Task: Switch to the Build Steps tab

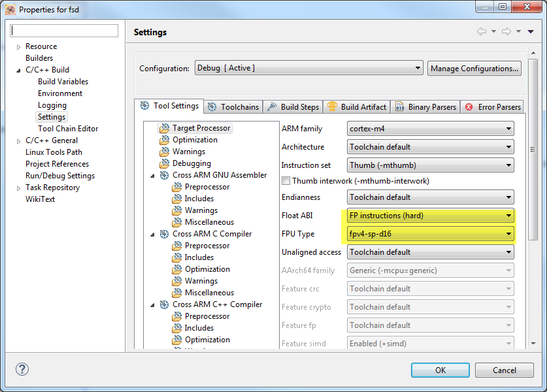Action: point(293,106)
